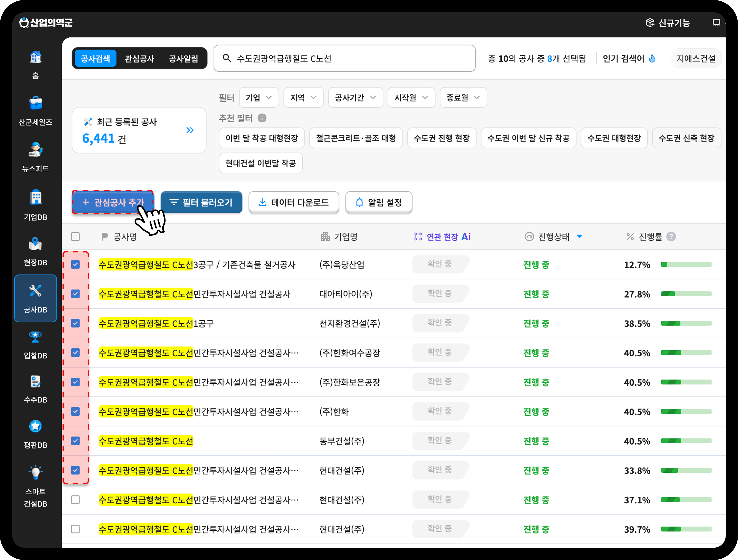Click the 27.8% progress bar
The width and height of the screenshot is (738, 560).
tap(686, 294)
